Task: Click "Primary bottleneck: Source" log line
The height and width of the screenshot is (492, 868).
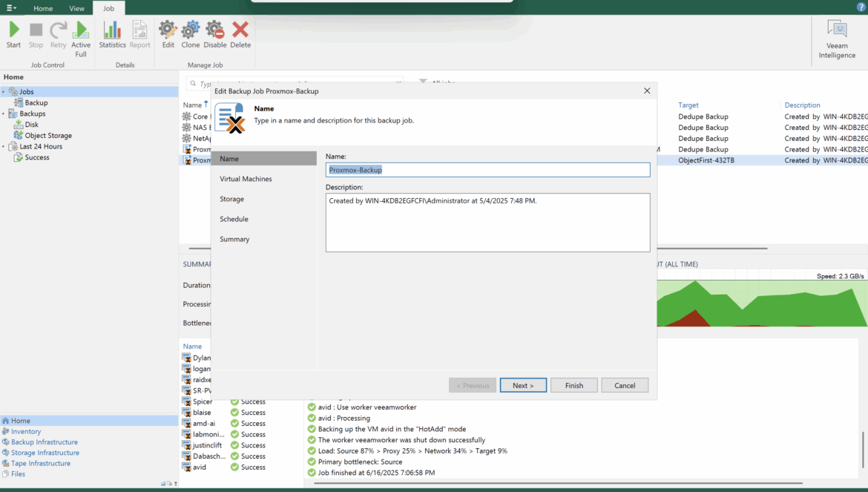Action: pyautogui.click(x=360, y=462)
